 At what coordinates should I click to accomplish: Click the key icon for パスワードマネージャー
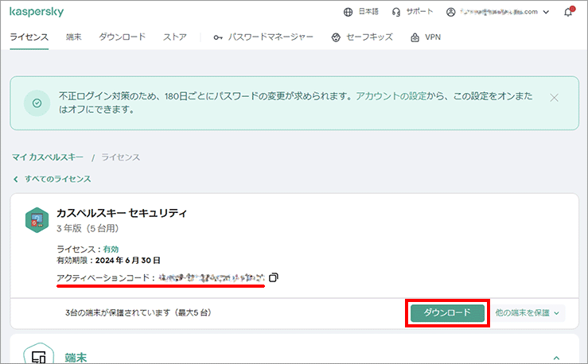[x=218, y=37]
